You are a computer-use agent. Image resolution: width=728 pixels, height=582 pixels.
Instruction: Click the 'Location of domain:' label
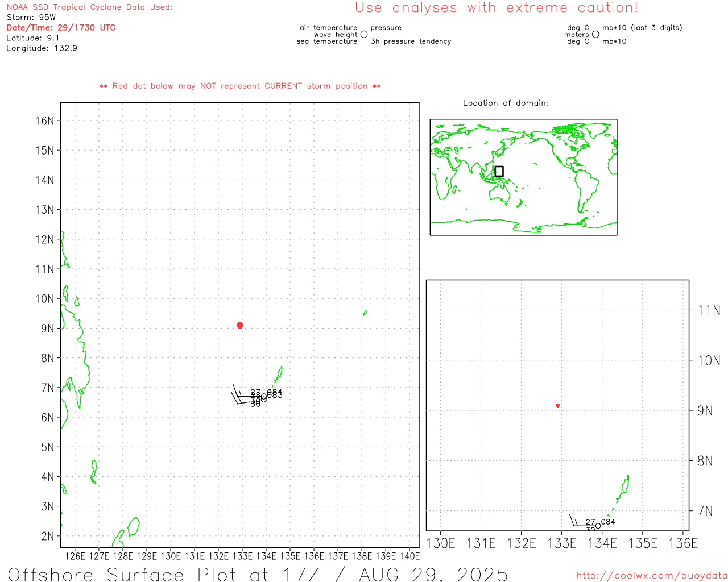tap(506, 103)
